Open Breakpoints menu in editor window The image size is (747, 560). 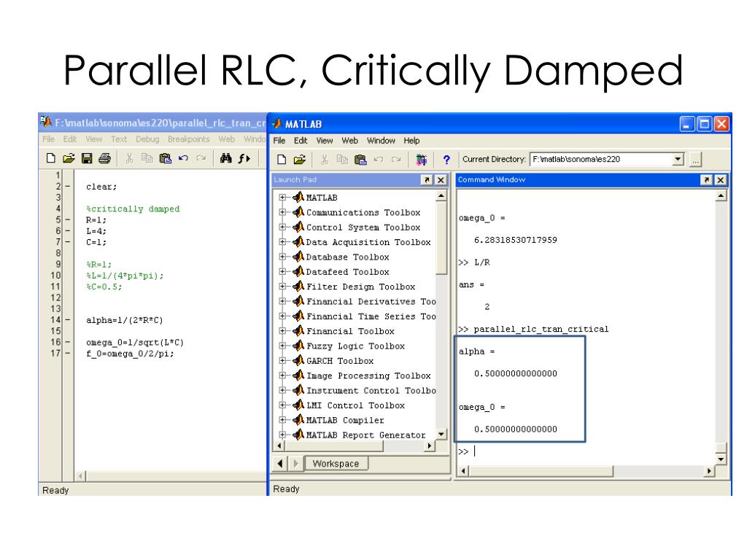point(189,139)
